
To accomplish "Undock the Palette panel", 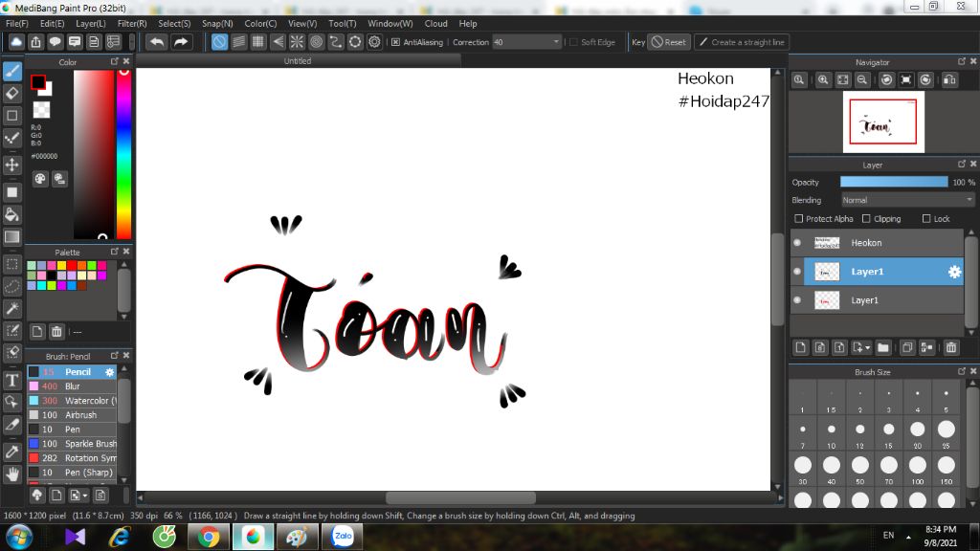I will 115,252.
